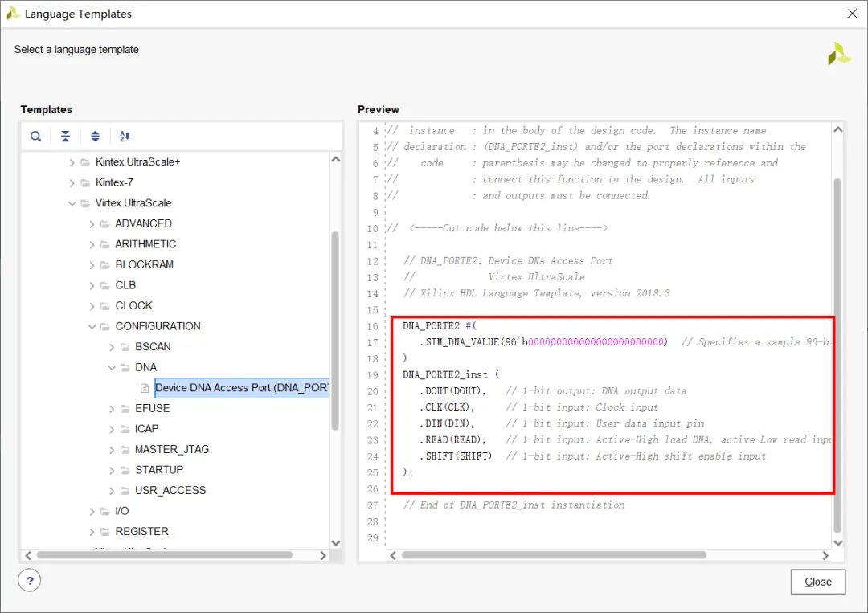The image size is (868, 613).
Task: Select the I/O tree row
Action: (x=122, y=511)
